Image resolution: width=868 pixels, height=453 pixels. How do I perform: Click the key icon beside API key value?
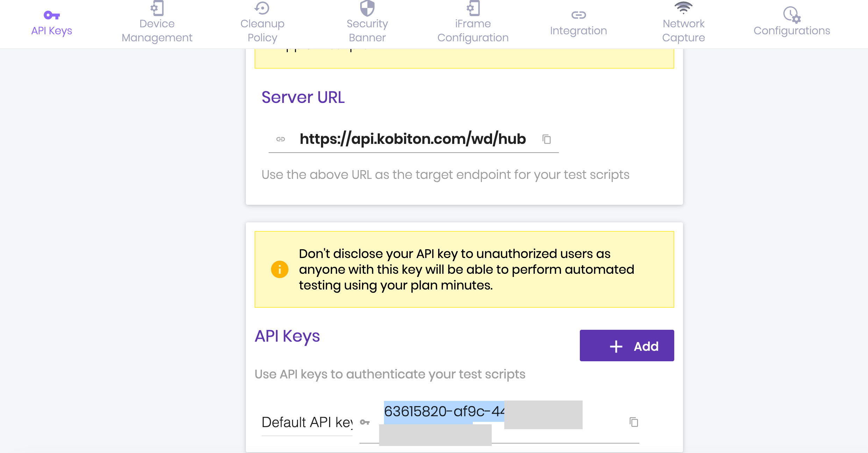[365, 422]
